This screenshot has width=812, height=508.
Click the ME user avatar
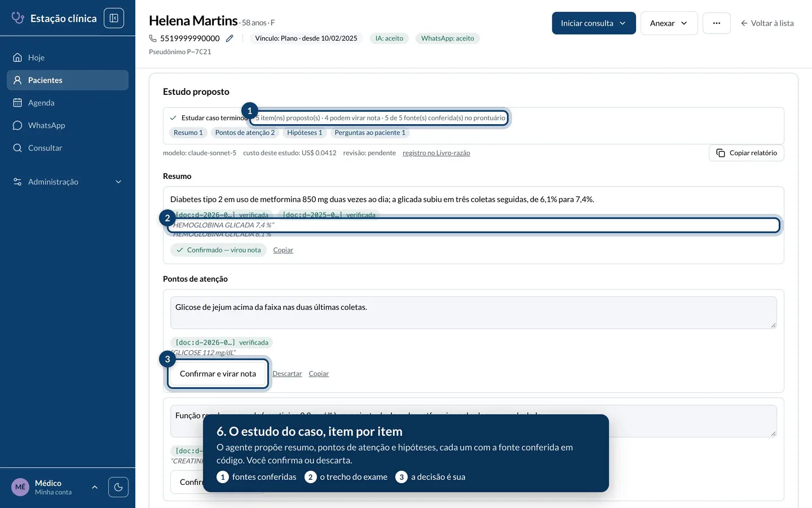(20, 487)
